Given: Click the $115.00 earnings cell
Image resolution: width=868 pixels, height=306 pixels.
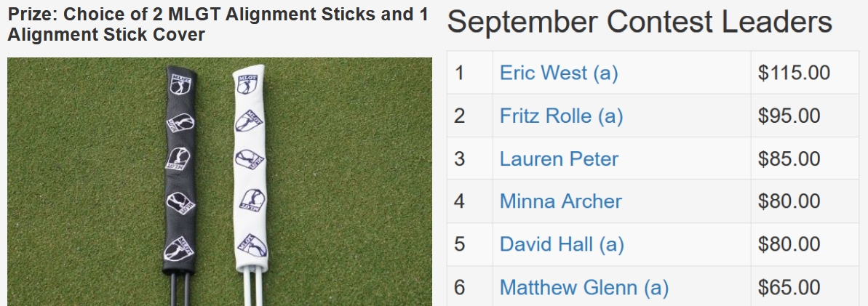Looking at the screenshot, I should 794,73.
